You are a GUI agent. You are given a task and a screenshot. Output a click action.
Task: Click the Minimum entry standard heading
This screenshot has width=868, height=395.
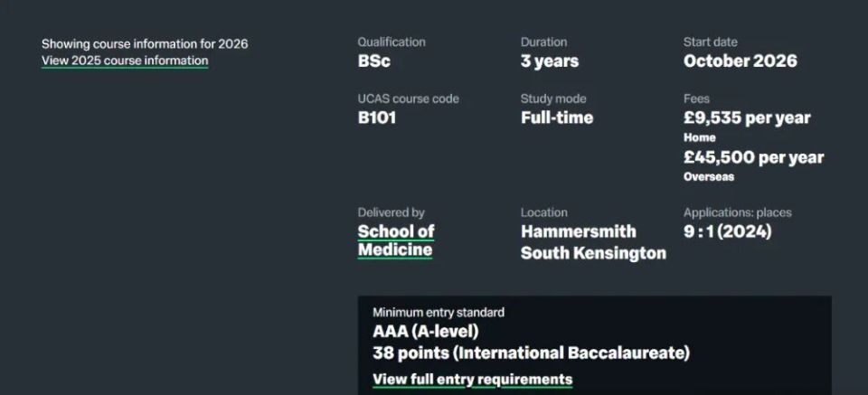click(x=439, y=312)
